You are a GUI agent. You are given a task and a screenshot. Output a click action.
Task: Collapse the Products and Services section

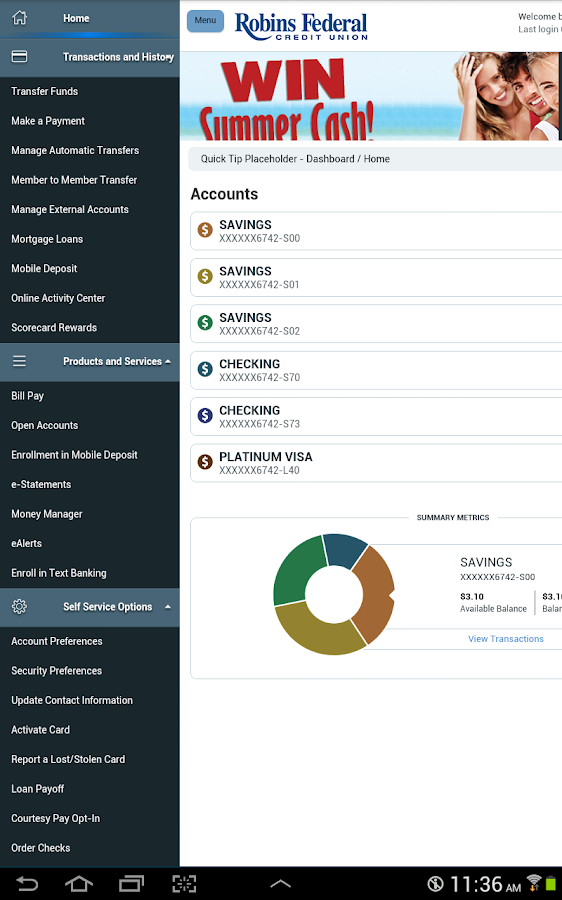[168, 362]
